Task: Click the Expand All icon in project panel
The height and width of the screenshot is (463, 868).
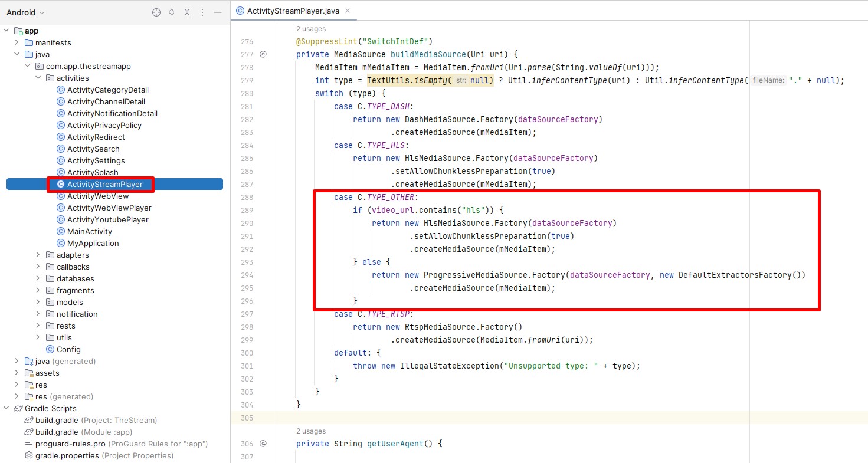Action: coord(172,12)
